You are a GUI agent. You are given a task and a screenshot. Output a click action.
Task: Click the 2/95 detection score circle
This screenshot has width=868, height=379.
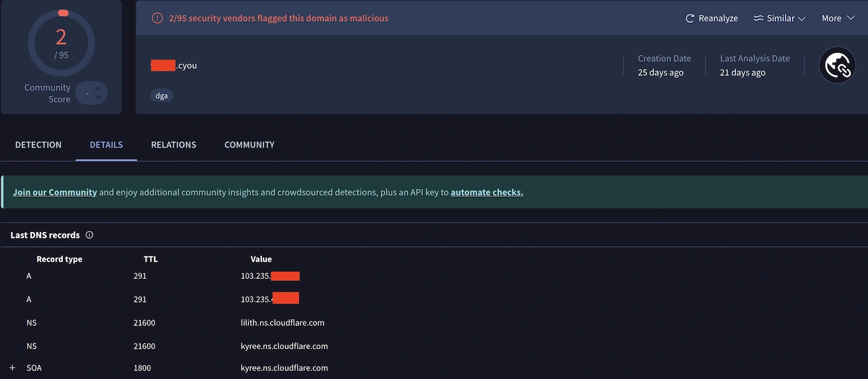tap(61, 43)
